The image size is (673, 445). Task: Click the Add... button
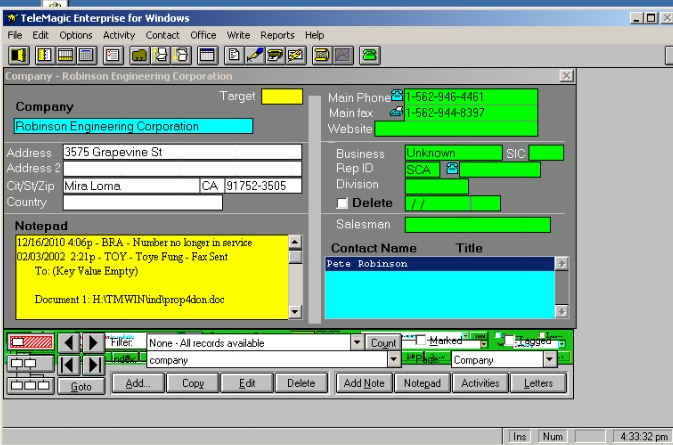pos(138,383)
